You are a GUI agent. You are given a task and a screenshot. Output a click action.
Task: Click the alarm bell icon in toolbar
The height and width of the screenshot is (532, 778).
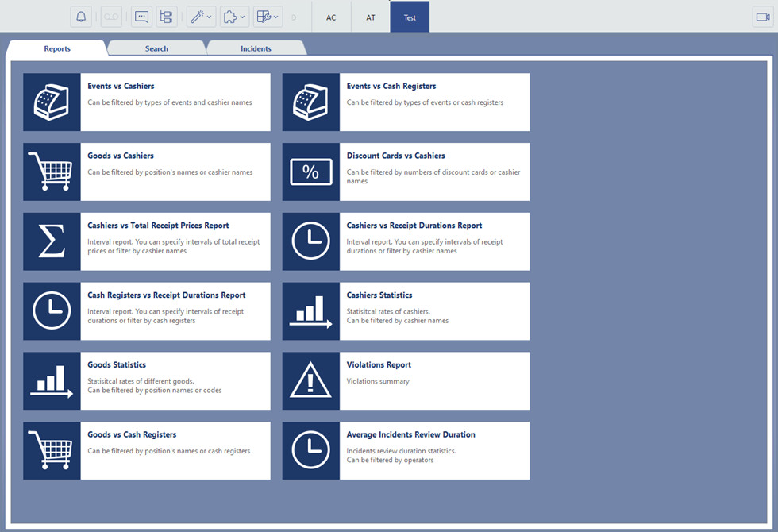(x=81, y=17)
